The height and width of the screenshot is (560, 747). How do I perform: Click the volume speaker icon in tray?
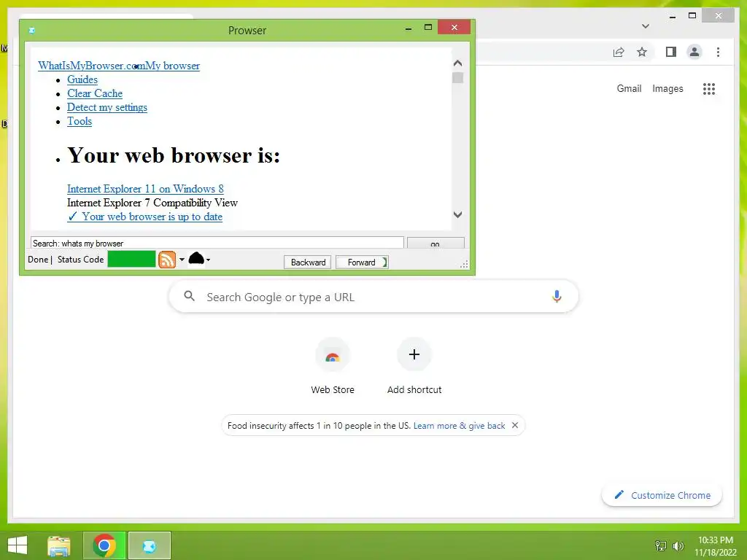(x=678, y=545)
